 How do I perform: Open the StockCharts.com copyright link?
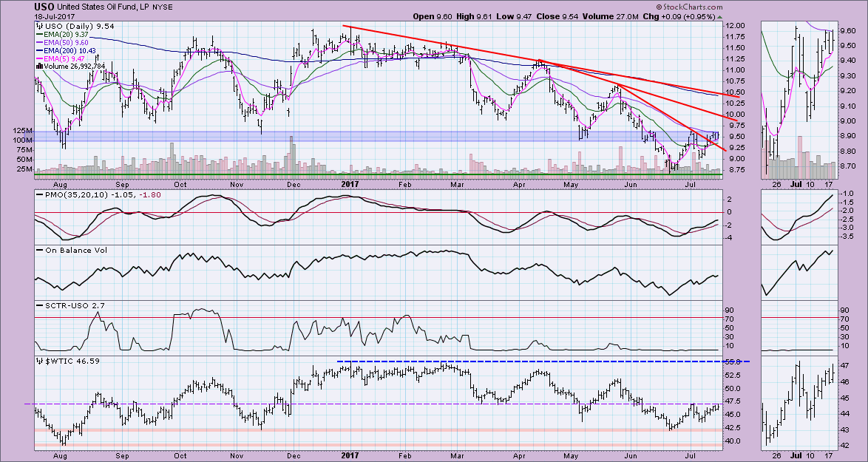[688, 7]
